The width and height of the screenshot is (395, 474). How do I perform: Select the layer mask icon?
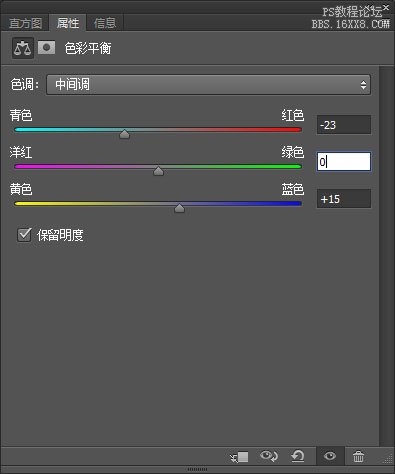(46, 48)
